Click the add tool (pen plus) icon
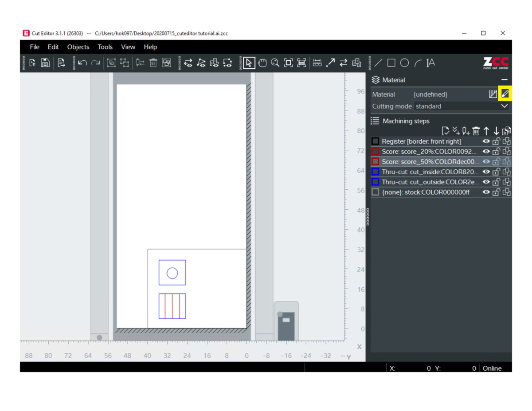The height and width of the screenshot is (411, 532). coord(466,131)
